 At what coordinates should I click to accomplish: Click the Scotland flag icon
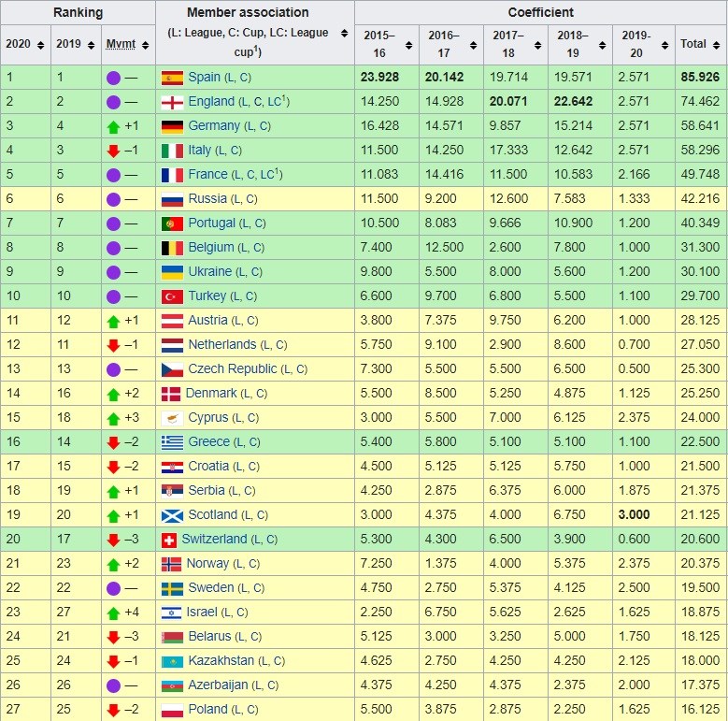[172, 515]
